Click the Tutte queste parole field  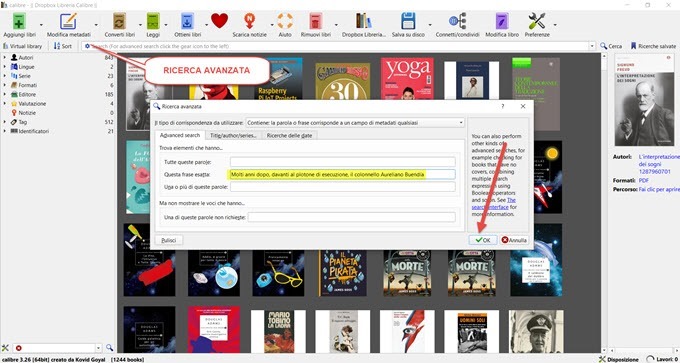(x=343, y=162)
